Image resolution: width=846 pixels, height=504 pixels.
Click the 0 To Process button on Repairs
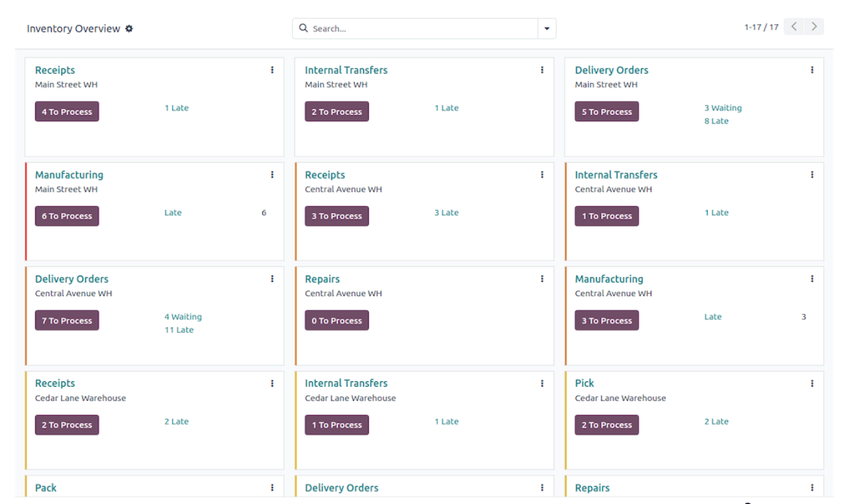pyautogui.click(x=337, y=320)
